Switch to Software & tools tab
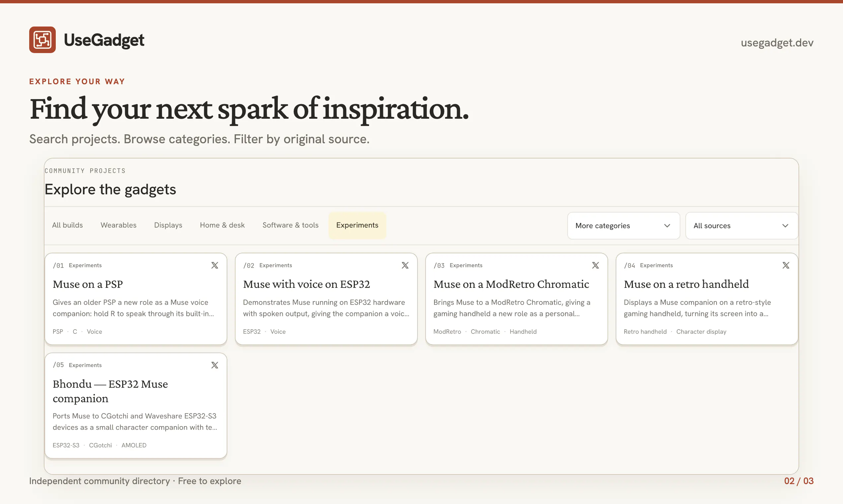Screen dimensions: 843x504 click(x=290, y=225)
